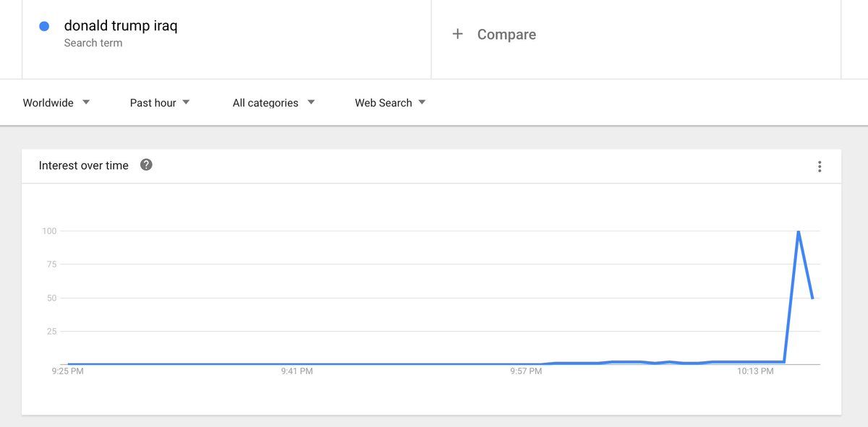Click the "Interest over time" heading
The image size is (868, 427).
coord(84,165)
